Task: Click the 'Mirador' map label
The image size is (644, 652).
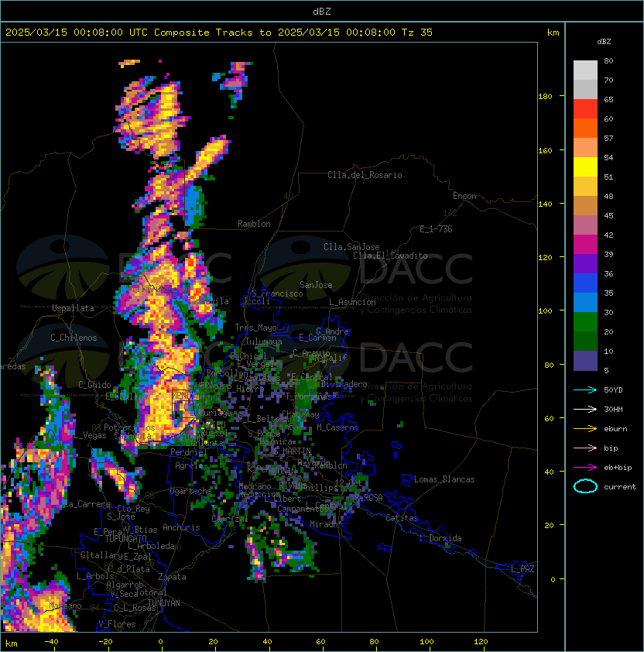Action: (324, 524)
